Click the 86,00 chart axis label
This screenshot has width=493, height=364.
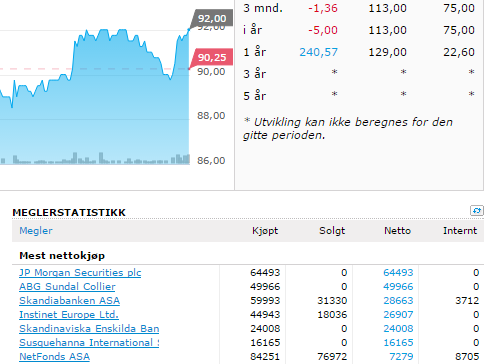coord(211,161)
